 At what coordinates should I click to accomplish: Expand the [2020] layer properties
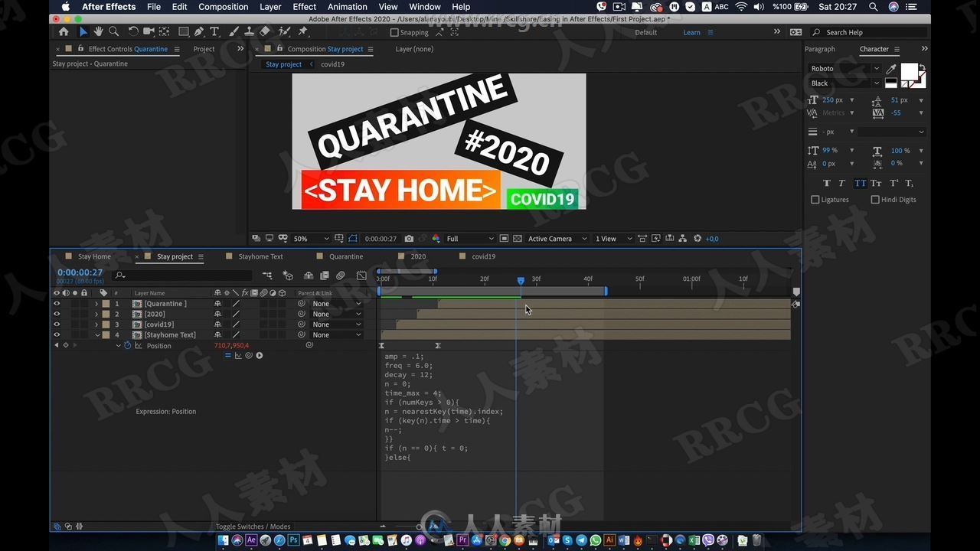[96, 314]
